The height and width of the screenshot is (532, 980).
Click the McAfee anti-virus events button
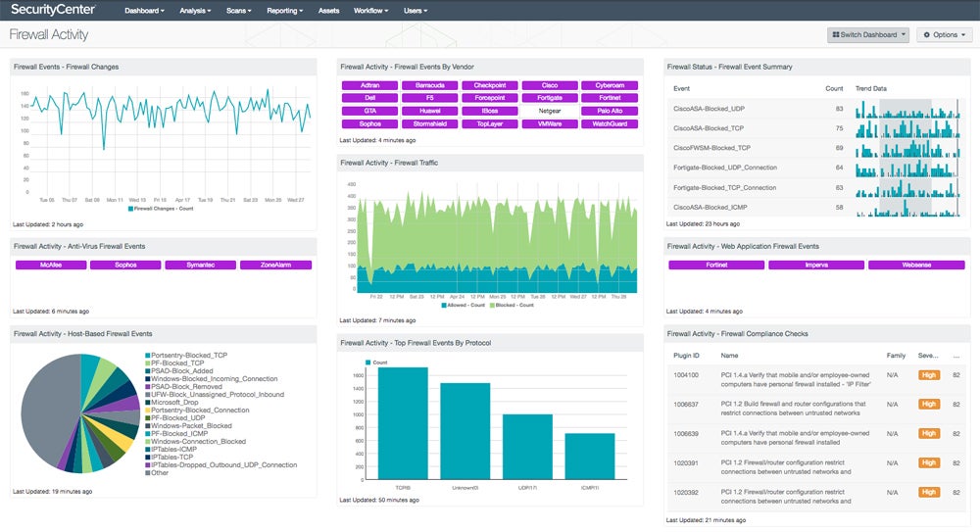click(50, 265)
